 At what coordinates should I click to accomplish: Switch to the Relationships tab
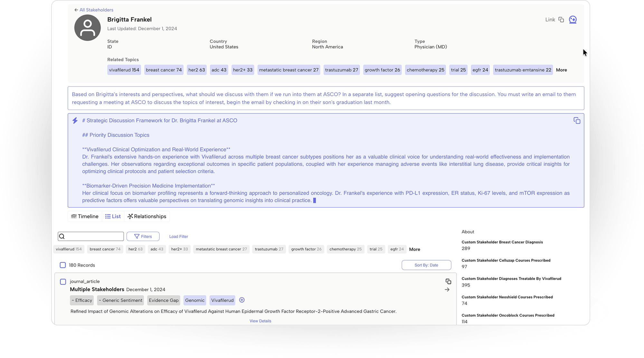click(147, 216)
